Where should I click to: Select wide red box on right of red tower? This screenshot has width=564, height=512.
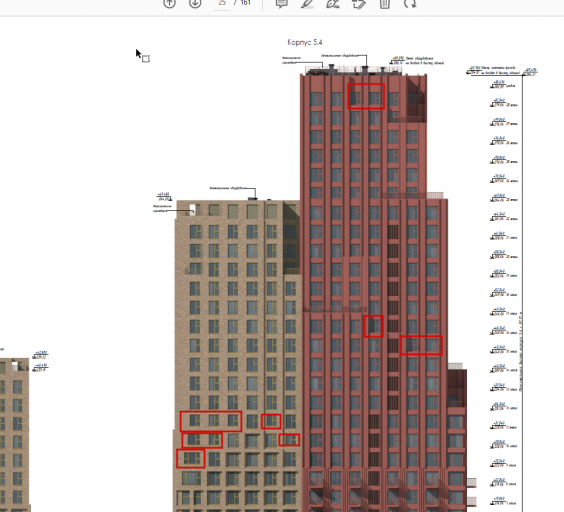pyautogui.click(x=421, y=345)
